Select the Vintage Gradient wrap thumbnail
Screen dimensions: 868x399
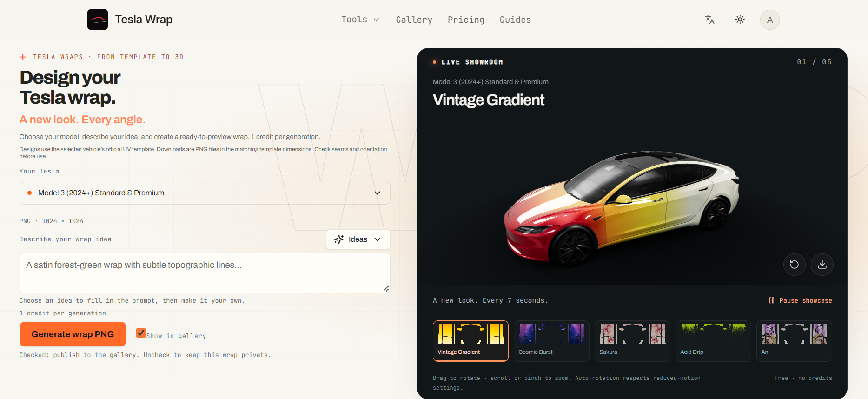(x=470, y=341)
